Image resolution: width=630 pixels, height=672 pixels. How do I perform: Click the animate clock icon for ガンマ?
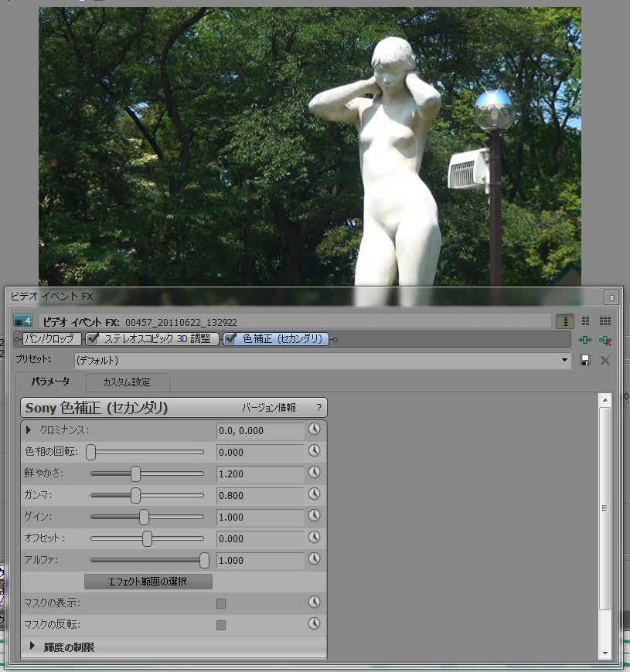314,494
